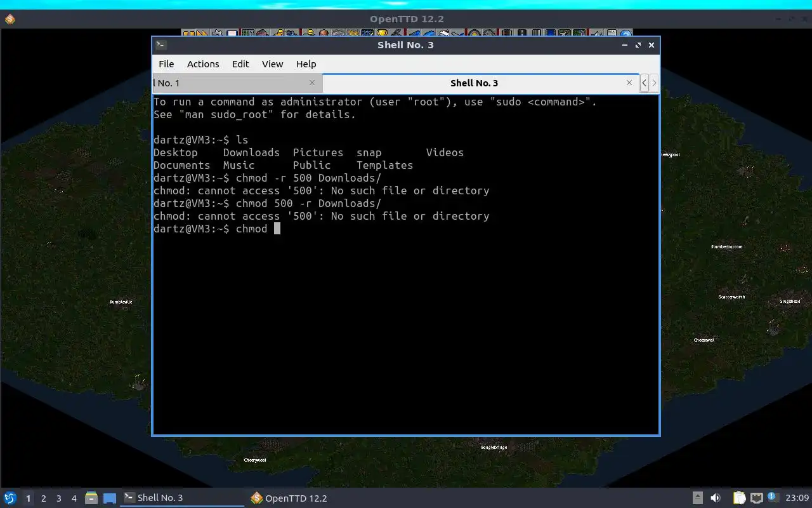Click the terminal icon in the Shell title bar
Screen dimensions: 812x508
pyautogui.click(x=161, y=45)
